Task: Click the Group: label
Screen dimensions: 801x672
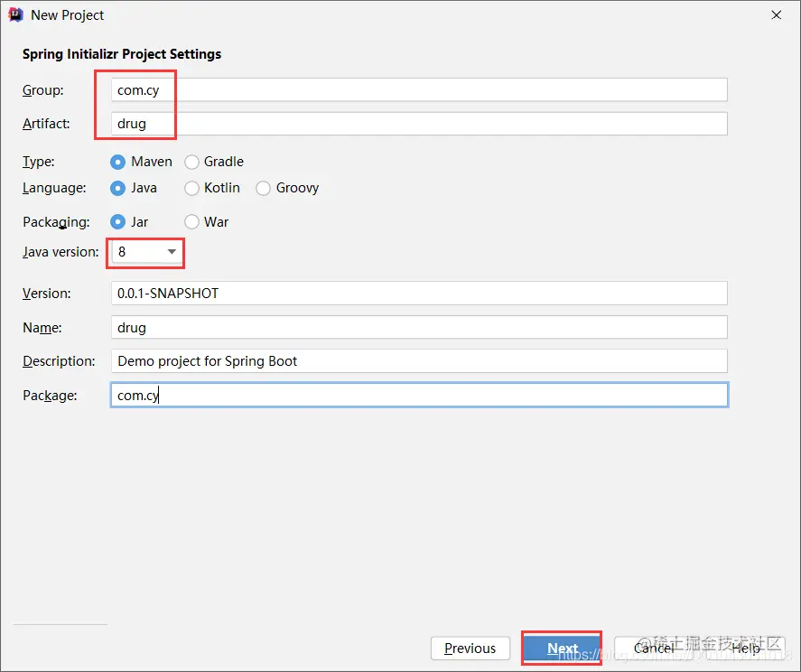Action: [x=43, y=90]
